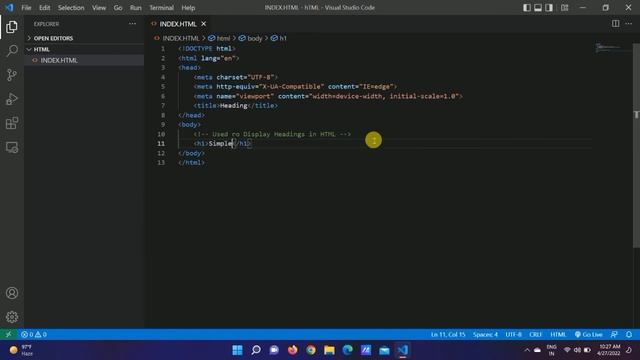Go to line via Ln 11, Col 15
The image size is (640, 360).
click(x=448, y=334)
